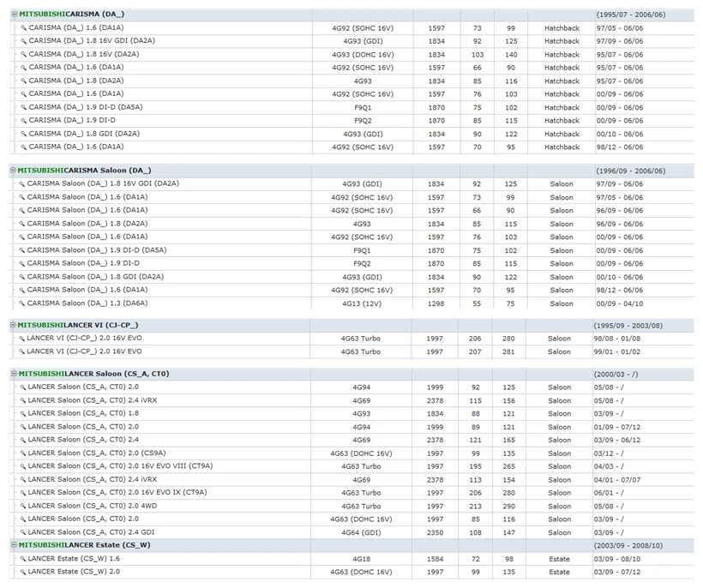Collapse the MITSUBISHI CARISMA (DA_) hatchback group
This screenshot has width=703, height=588.
[x=15, y=14]
